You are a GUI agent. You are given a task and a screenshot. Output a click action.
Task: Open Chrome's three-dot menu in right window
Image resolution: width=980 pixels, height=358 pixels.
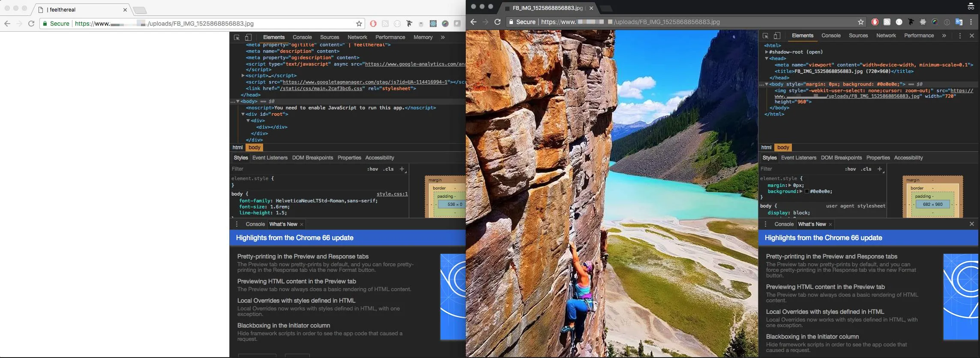pos(971,22)
